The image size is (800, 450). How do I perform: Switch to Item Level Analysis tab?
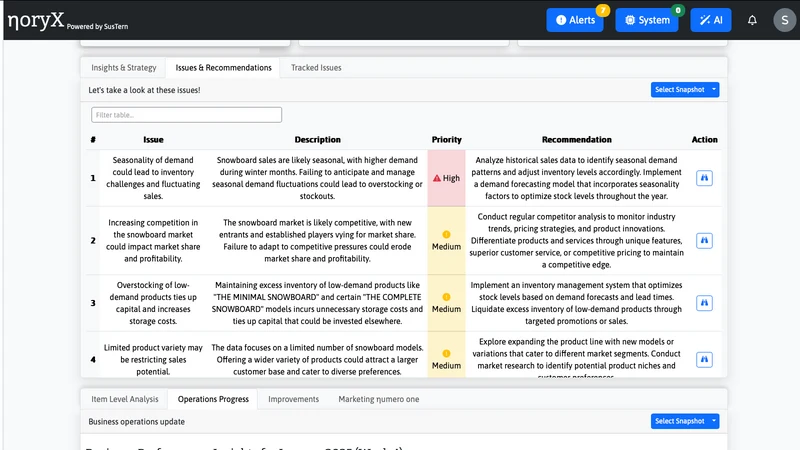pos(124,399)
